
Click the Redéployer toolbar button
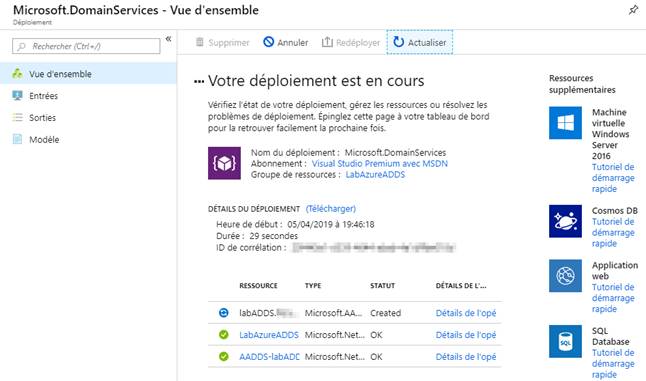[351, 42]
